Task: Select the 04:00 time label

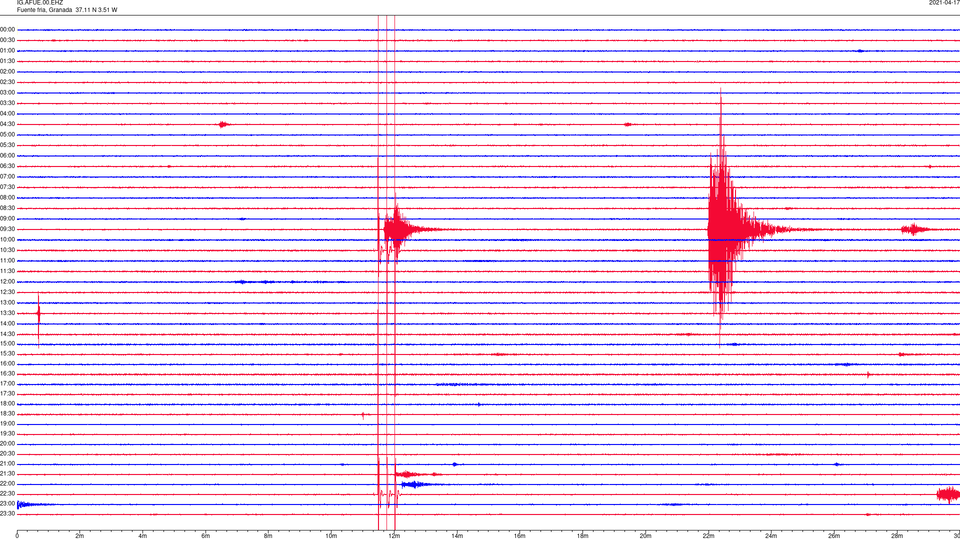Action: [x=7, y=114]
